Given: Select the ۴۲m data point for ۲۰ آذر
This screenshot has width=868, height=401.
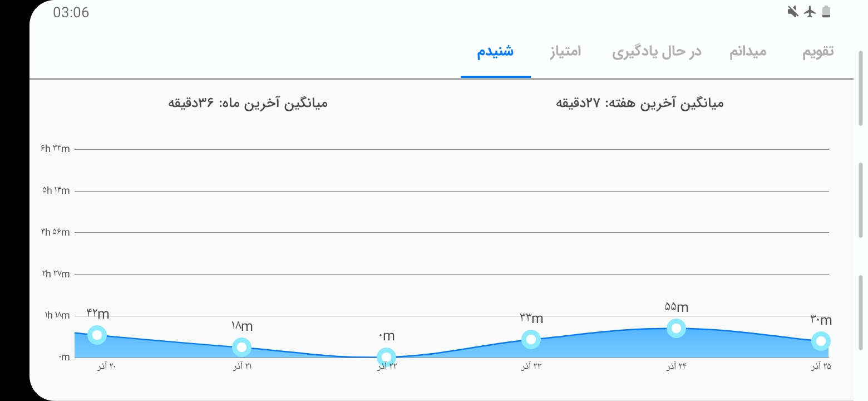Looking at the screenshot, I should click(97, 335).
